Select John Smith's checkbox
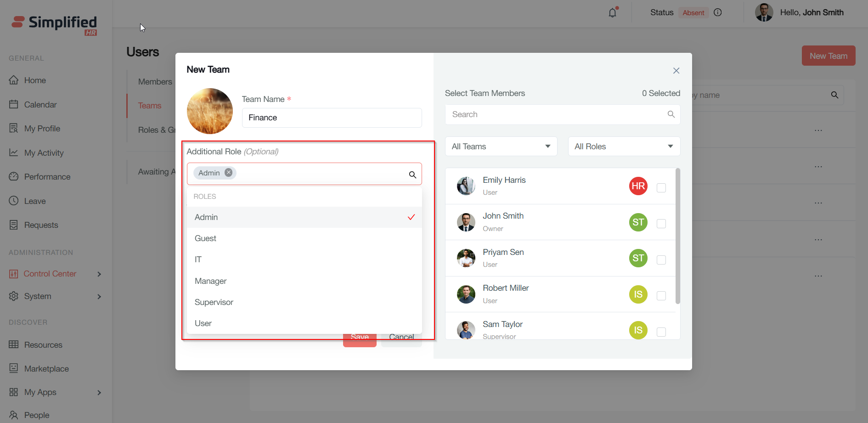This screenshot has width=868, height=423. point(661,224)
